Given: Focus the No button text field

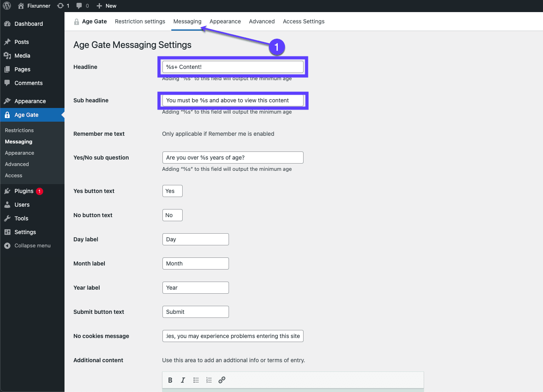Looking at the screenshot, I should click(172, 215).
